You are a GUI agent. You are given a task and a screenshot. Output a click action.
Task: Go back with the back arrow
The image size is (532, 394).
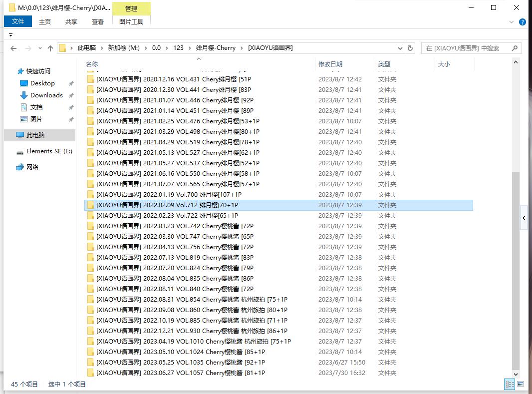(x=13, y=48)
